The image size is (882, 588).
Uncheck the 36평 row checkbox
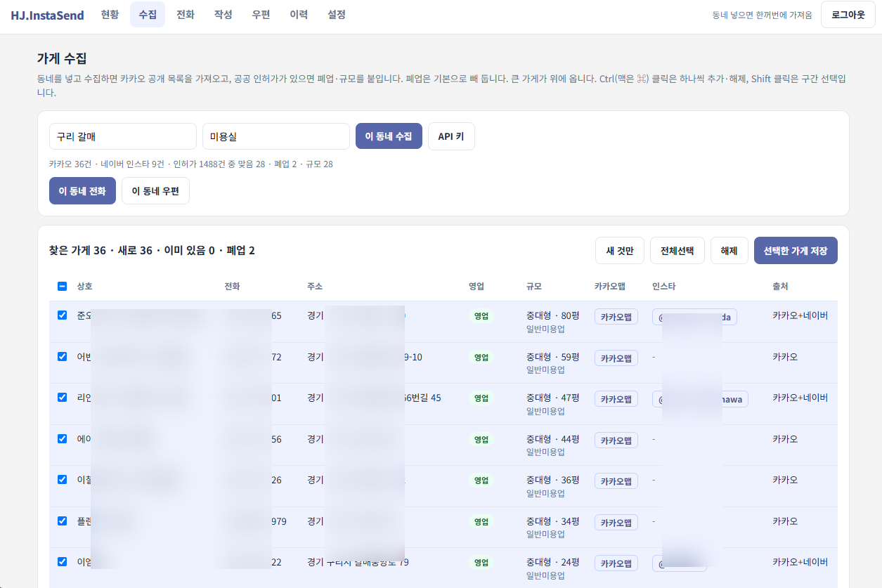62,479
